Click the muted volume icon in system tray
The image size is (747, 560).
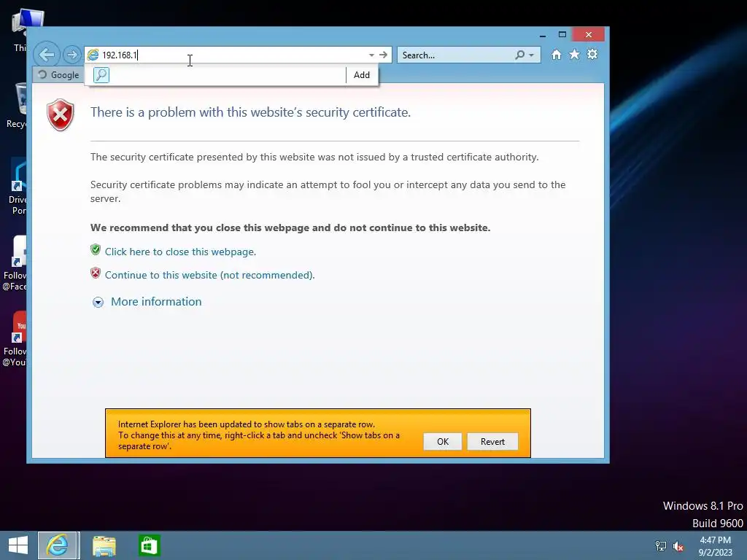(x=678, y=546)
